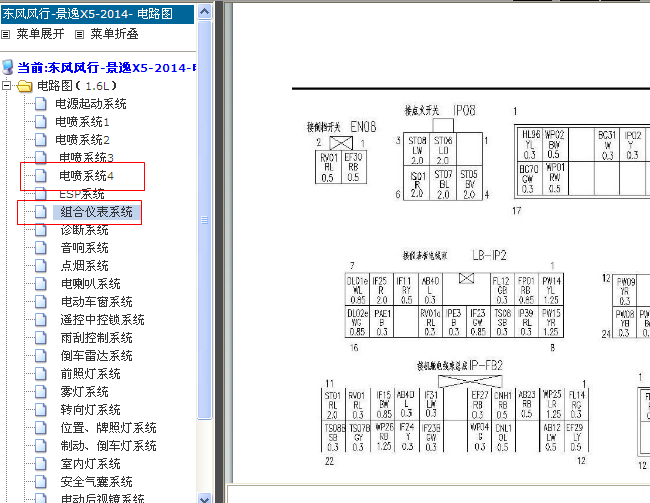Click the page icon beside 安全气囊系统
Image resolution: width=650 pixels, height=503 pixels.
pyautogui.click(x=41, y=482)
